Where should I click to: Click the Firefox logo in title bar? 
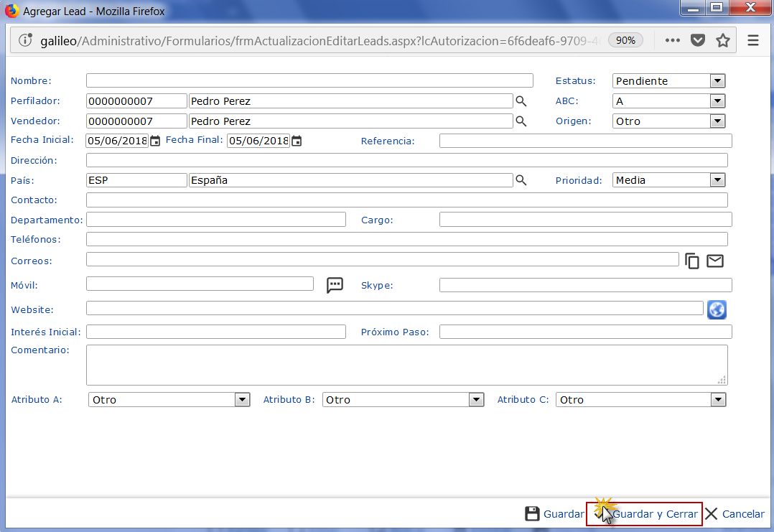(x=11, y=11)
